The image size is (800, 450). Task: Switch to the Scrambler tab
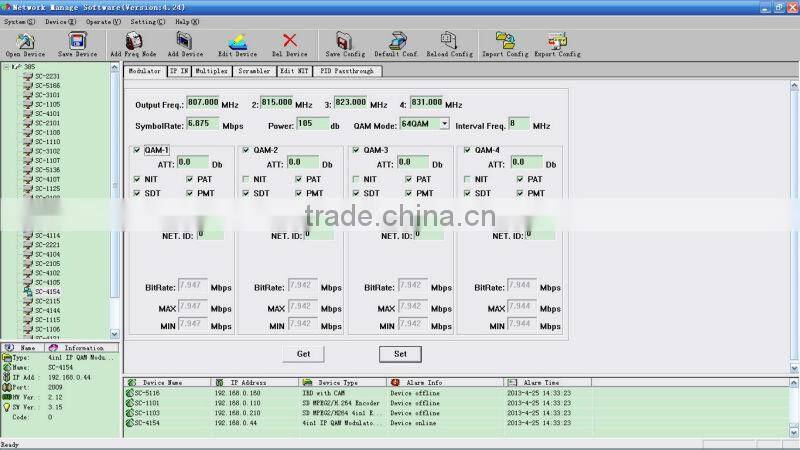click(254, 71)
